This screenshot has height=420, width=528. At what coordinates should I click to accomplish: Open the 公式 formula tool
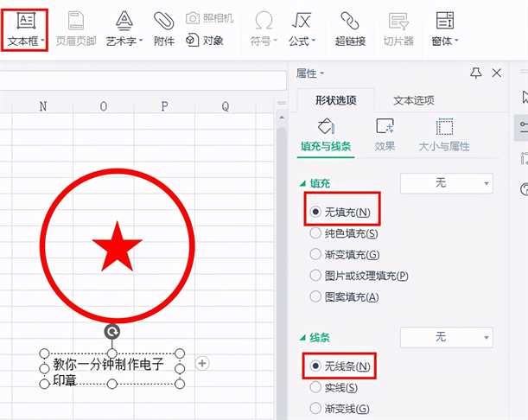(x=302, y=28)
